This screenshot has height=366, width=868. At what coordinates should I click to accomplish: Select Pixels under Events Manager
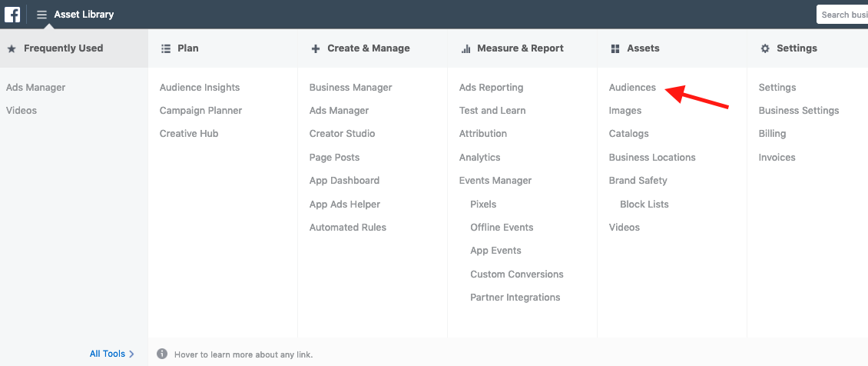(483, 205)
